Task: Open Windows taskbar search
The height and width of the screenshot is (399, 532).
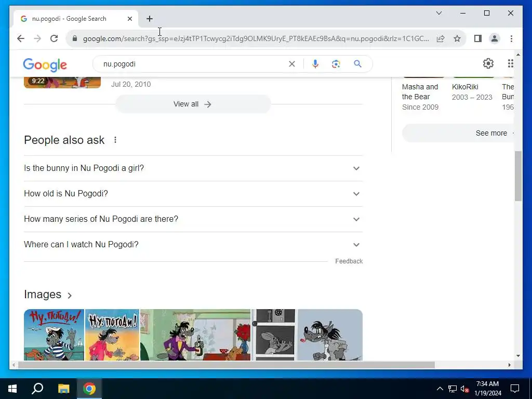Action: (x=37, y=389)
